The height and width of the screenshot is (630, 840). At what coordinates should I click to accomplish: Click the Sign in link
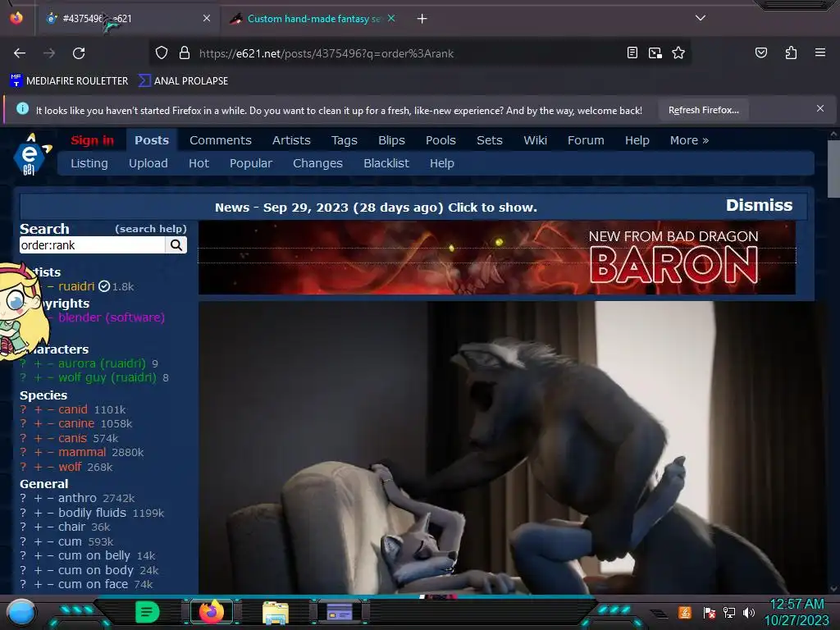[x=92, y=140]
